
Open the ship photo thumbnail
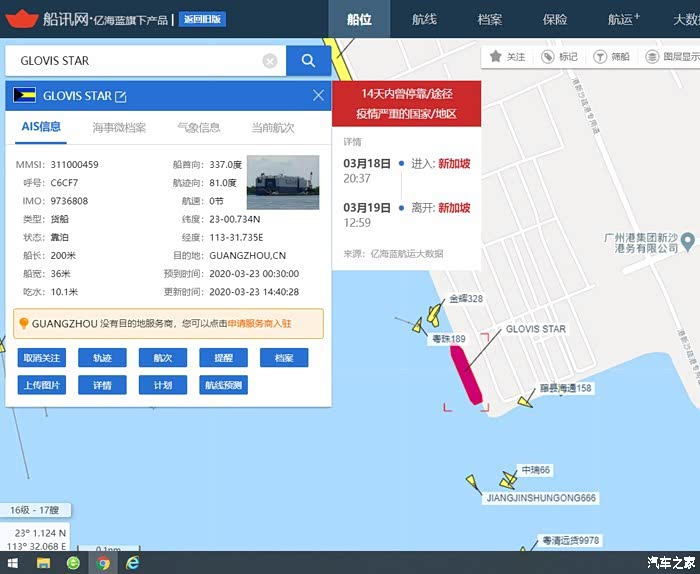coord(283,182)
